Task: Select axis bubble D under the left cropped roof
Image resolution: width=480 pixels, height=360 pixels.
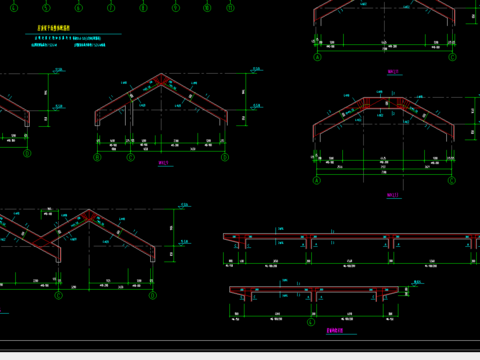Action: click(27, 153)
